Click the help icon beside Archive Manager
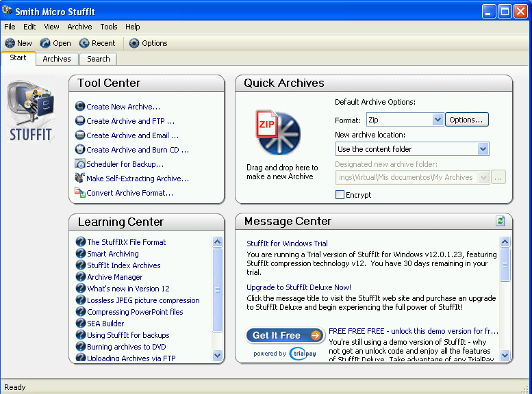The image size is (532, 394). (x=81, y=276)
